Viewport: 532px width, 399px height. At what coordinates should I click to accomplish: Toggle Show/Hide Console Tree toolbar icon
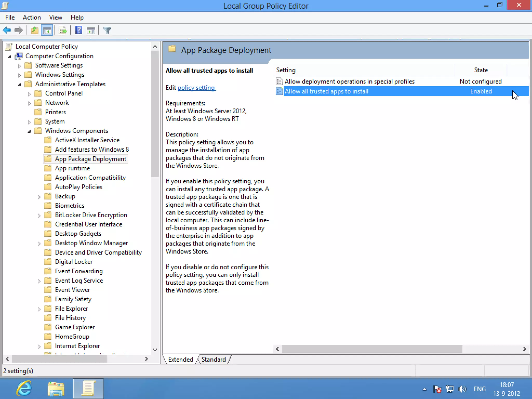click(47, 30)
